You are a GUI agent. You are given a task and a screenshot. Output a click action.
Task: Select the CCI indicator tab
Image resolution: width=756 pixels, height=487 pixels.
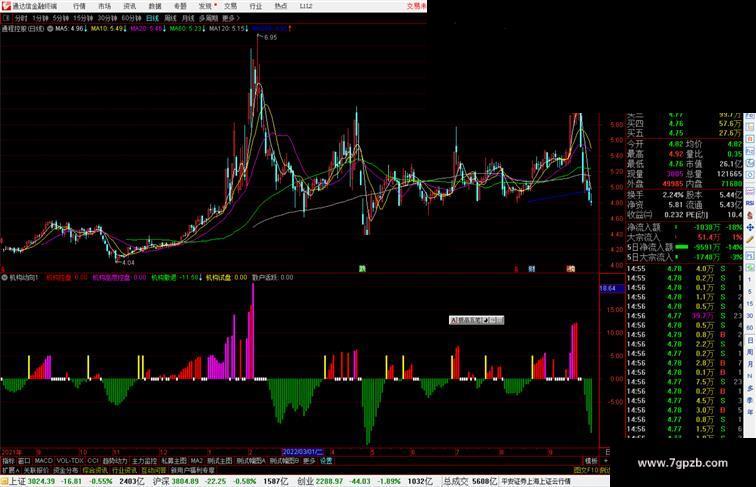pos(93,461)
